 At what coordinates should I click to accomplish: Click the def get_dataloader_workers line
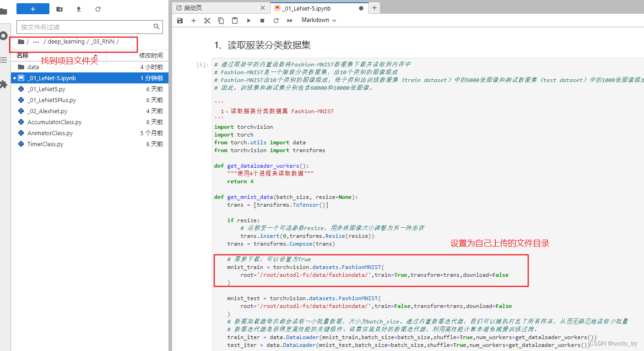[262, 166]
